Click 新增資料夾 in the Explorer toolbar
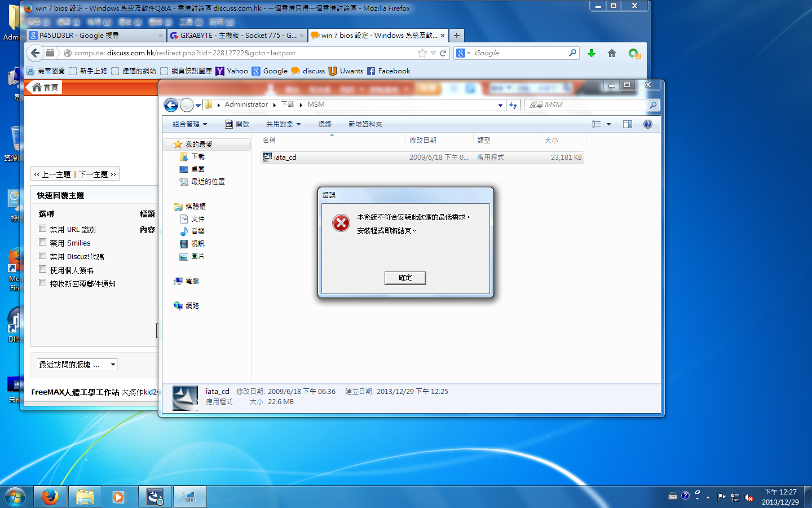 coord(365,124)
